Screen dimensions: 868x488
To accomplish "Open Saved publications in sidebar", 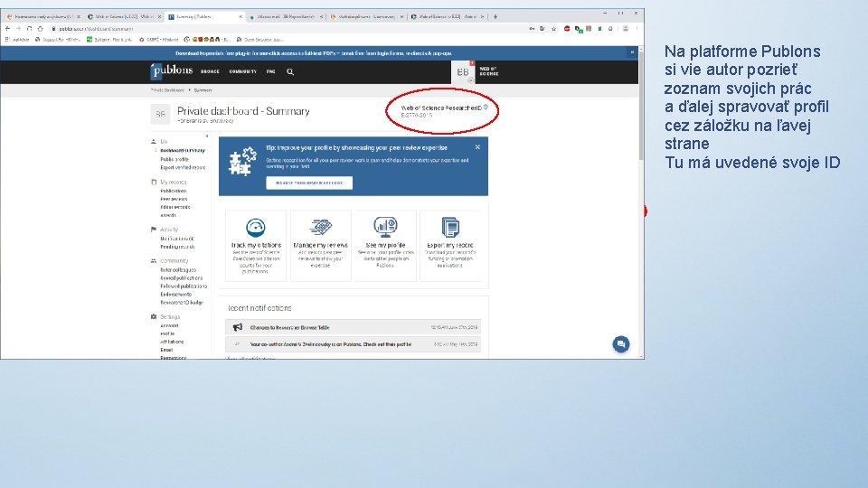I will coord(182,278).
